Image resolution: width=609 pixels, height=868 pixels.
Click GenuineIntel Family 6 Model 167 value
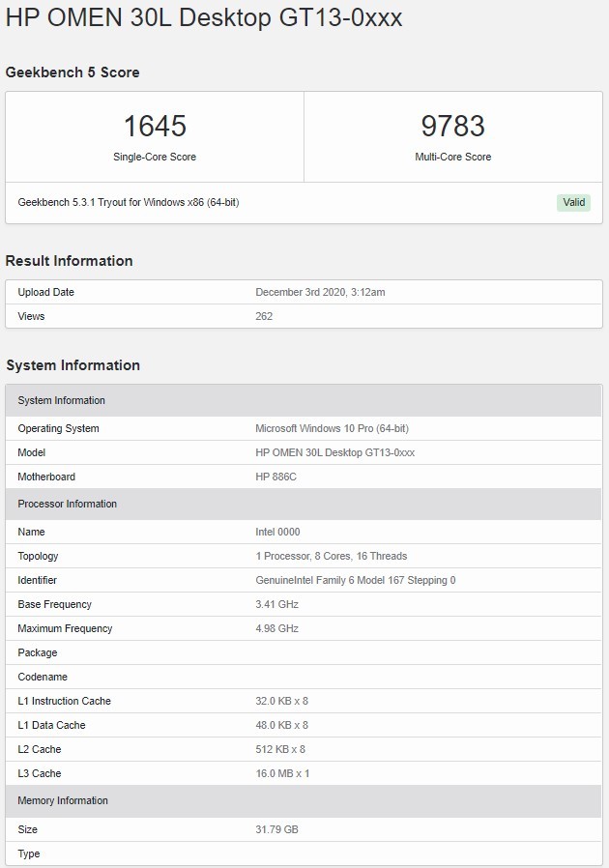356,580
